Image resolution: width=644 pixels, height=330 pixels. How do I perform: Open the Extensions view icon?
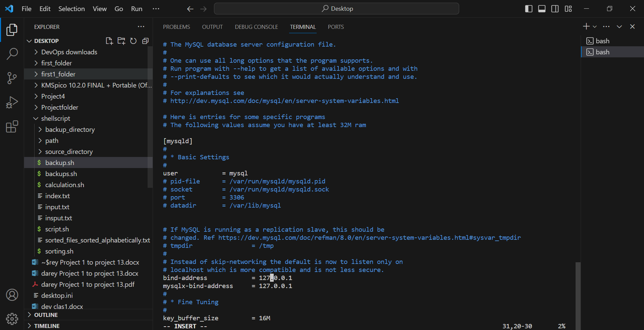12,127
